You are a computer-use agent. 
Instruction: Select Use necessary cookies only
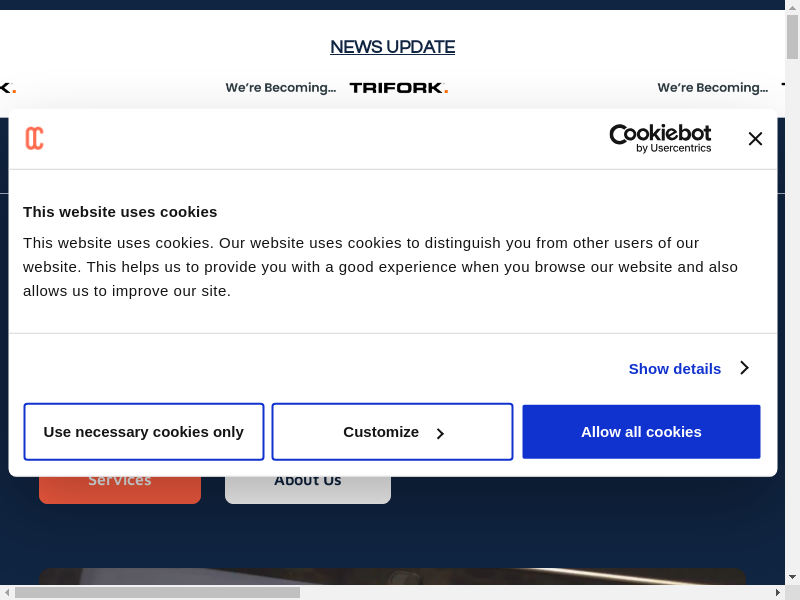[x=144, y=432]
